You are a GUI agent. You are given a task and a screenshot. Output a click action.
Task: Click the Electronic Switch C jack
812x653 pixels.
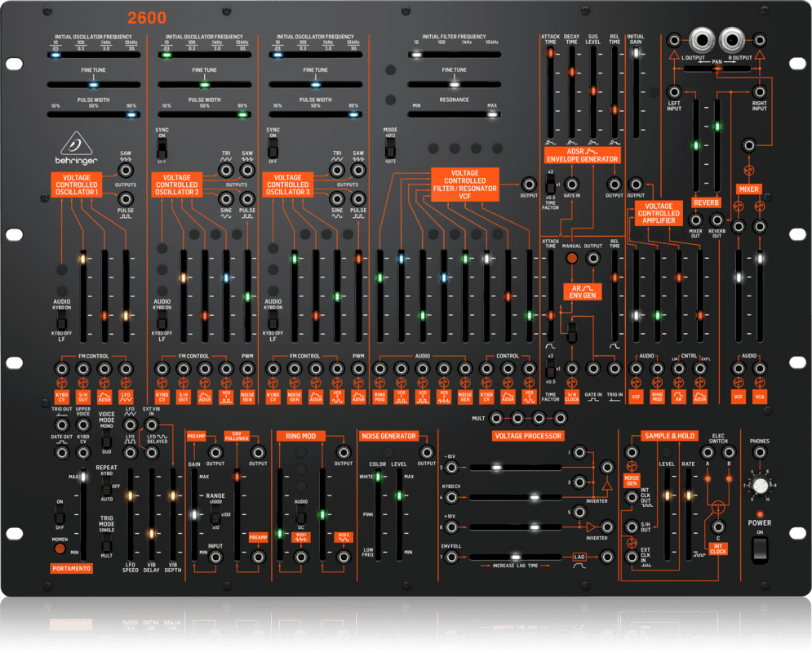click(718, 527)
